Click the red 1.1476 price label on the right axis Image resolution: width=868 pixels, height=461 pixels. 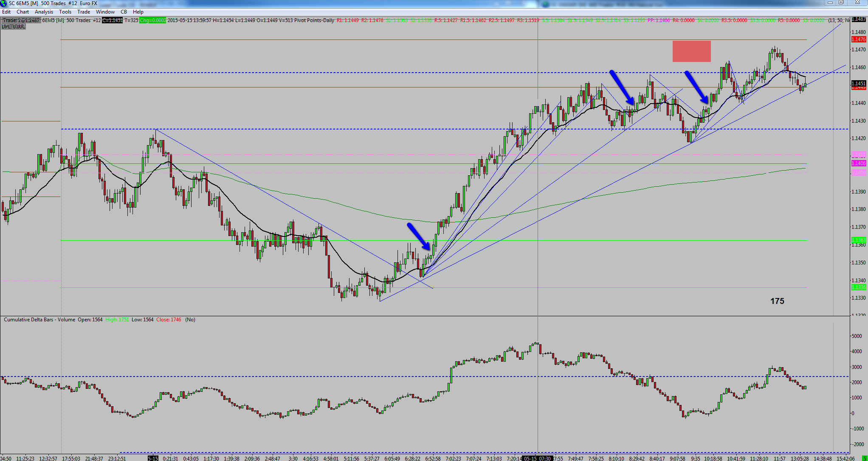pyautogui.click(x=859, y=39)
